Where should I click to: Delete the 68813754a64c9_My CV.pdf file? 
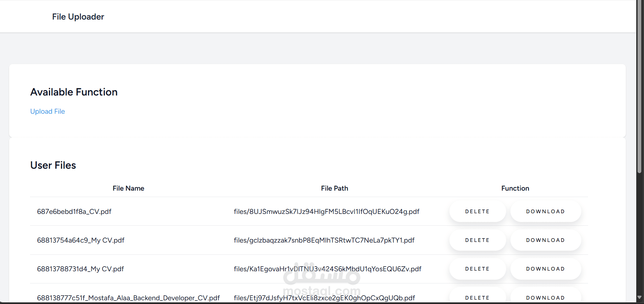[x=477, y=240]
